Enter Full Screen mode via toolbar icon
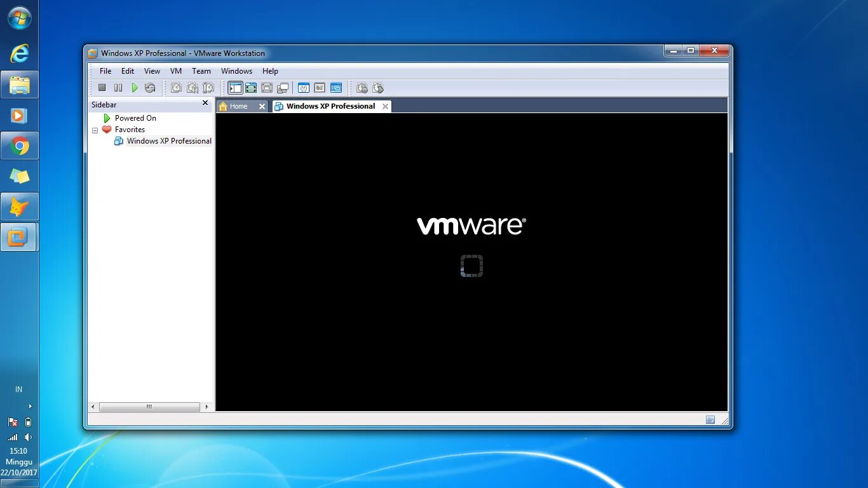868x488 pixels. (267, 88)
